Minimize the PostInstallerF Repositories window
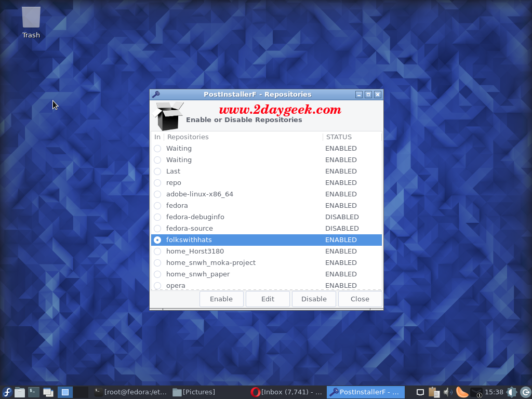The height and width of the screenshot is (399, 532). [x=358, y=95]
